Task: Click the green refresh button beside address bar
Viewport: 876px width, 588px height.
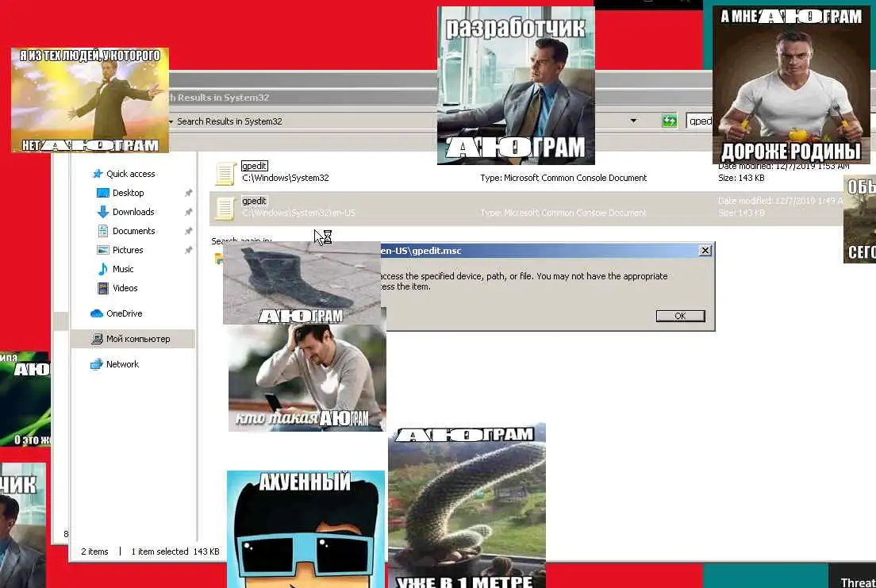Action: point(669,121)
